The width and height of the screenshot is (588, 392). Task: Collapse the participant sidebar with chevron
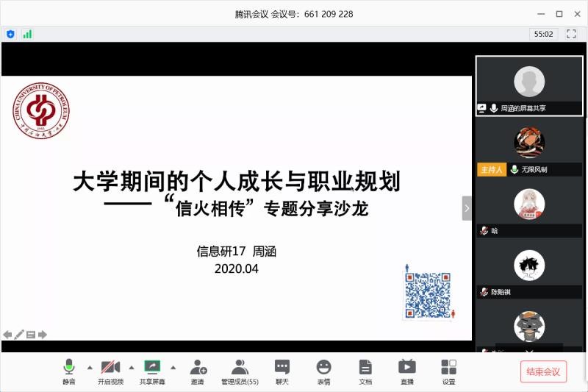[467, 208]
